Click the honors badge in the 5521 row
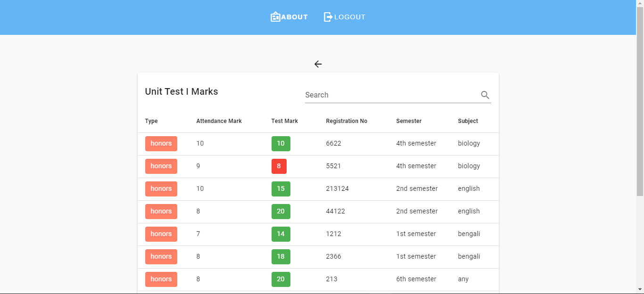The width and height of the screenshot is (644, 294). (161, 166)
